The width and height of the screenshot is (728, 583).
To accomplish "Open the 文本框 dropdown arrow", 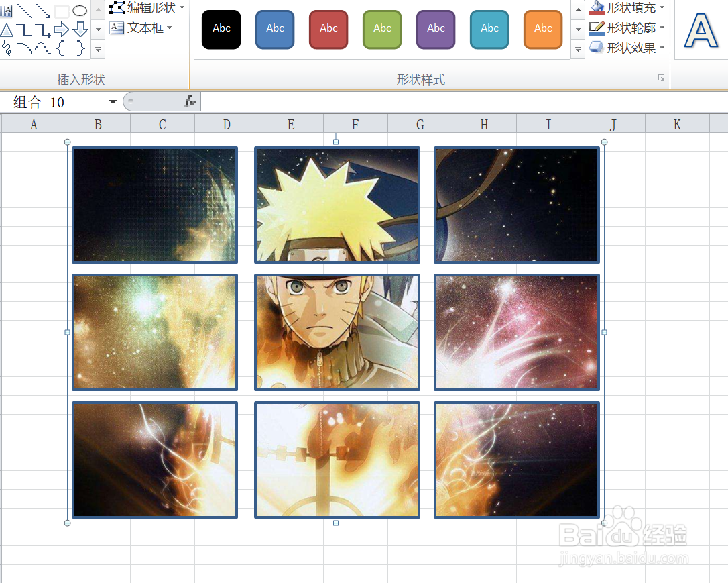I will (170, 28).
